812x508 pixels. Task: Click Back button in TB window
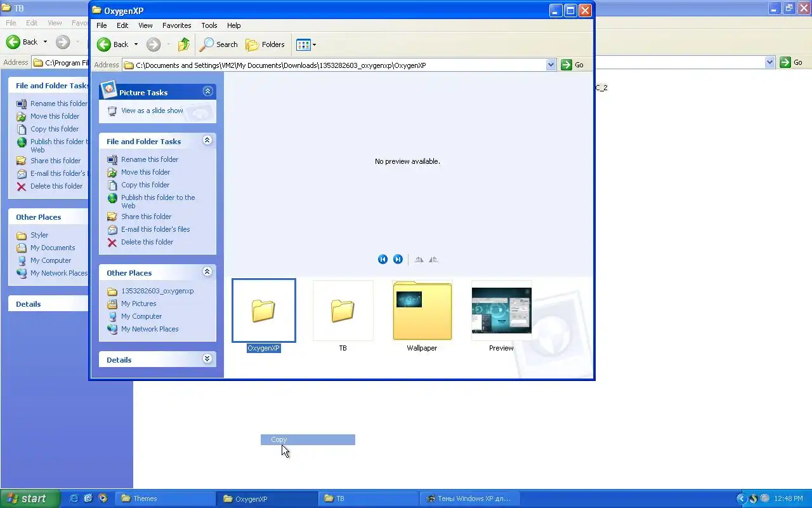pyautogui.click(x=22, y=42)
